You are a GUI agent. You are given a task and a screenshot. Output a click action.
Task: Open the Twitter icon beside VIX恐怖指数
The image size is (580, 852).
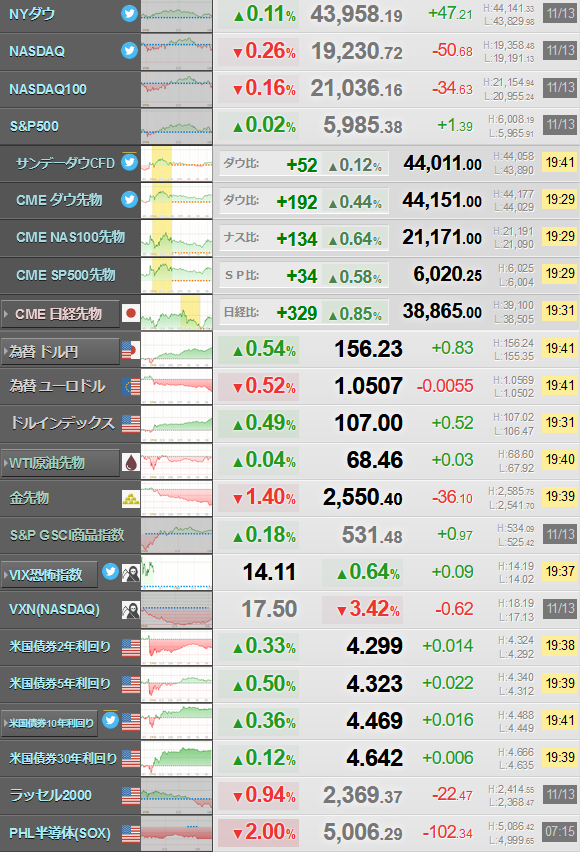click(110, 572)
